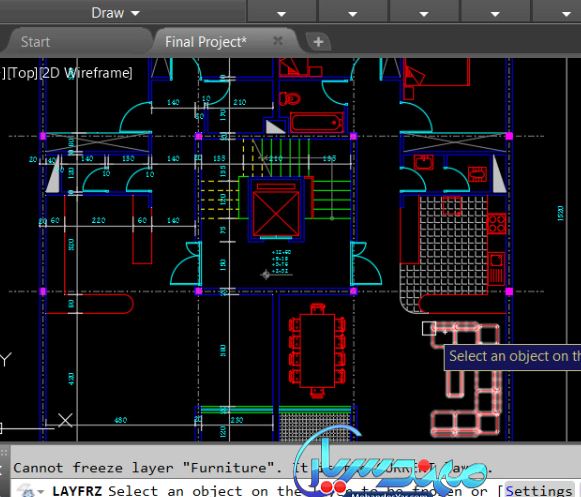Viewport: 581px width, 497px height.
Task: Pick the red bathtub block
Action: (317, 123)
